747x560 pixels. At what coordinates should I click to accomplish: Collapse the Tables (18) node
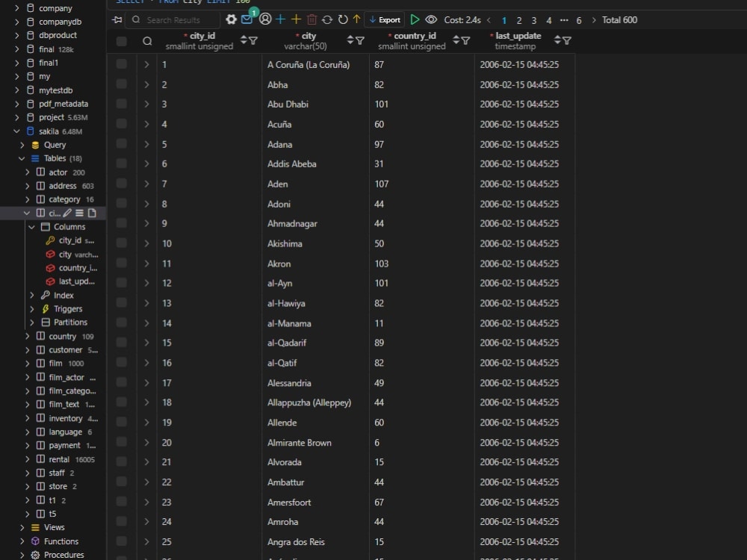(22, 158)
